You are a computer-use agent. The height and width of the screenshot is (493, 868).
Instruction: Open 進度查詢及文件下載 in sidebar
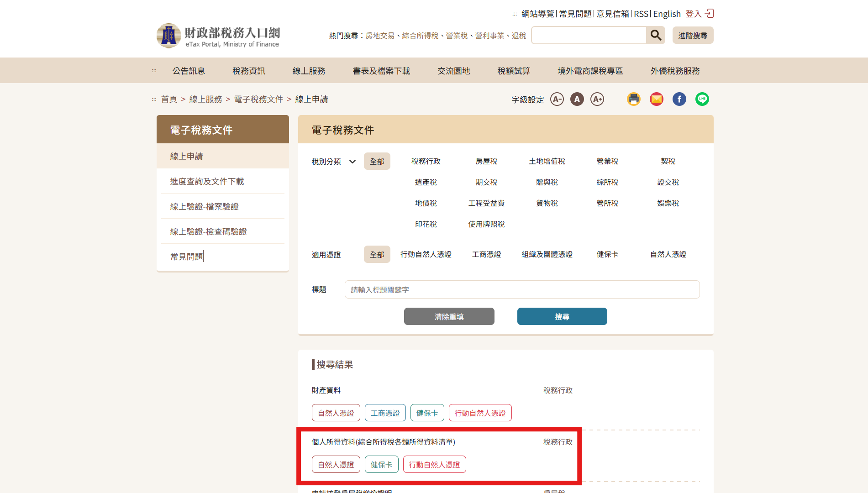coord(207,181)
